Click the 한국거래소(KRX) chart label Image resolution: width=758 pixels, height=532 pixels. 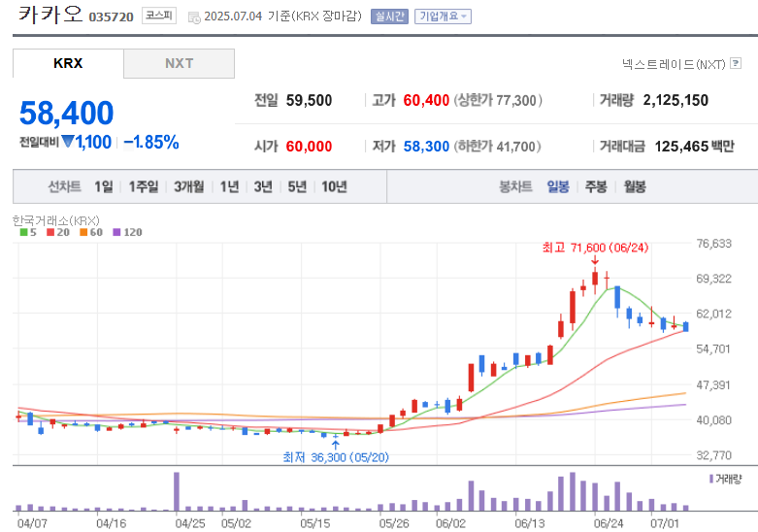click(x=56, y=220)
